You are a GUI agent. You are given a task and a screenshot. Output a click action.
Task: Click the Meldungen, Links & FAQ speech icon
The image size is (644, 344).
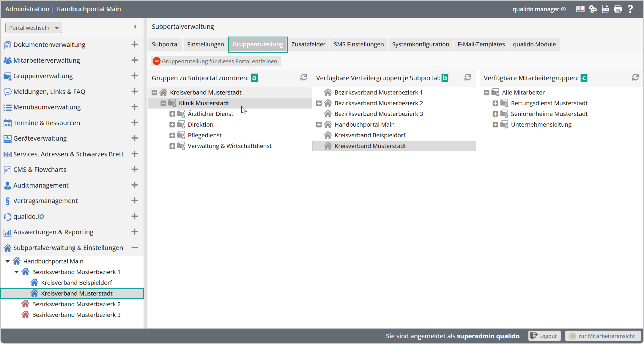[x=7, y=92]
